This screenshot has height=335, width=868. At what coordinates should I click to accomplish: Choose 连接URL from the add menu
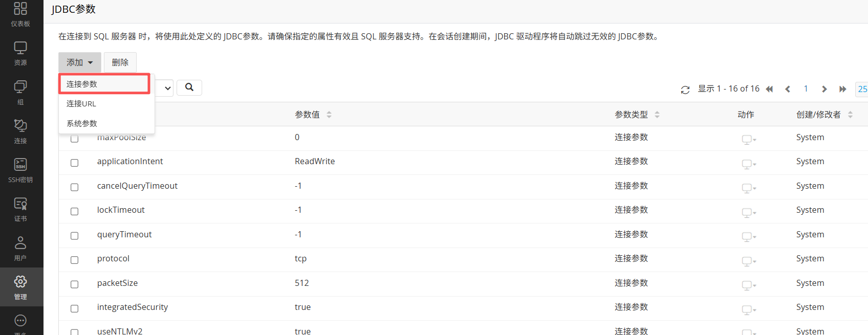(81, 104)
